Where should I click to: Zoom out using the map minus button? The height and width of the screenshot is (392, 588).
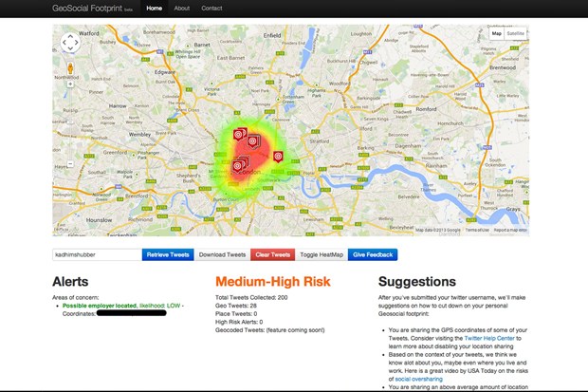click(x=70, y=163)
